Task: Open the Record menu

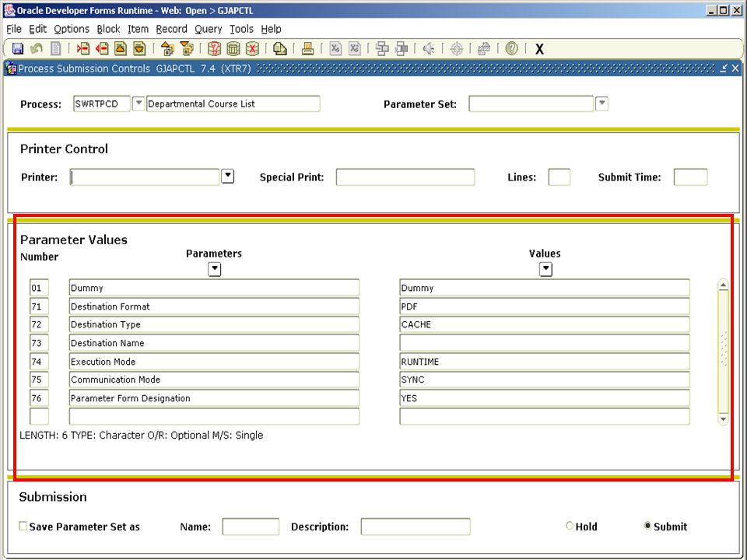Action: 171,29
